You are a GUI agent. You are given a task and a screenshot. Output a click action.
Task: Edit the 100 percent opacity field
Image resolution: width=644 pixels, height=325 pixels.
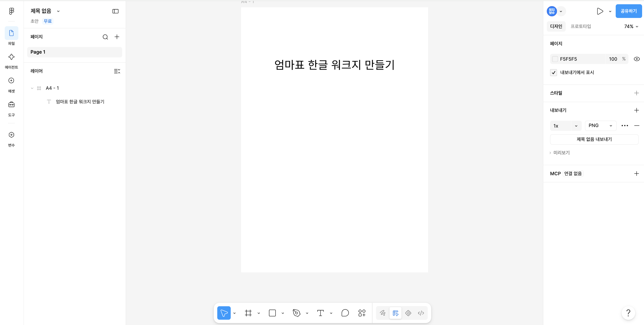pos(613,59)
